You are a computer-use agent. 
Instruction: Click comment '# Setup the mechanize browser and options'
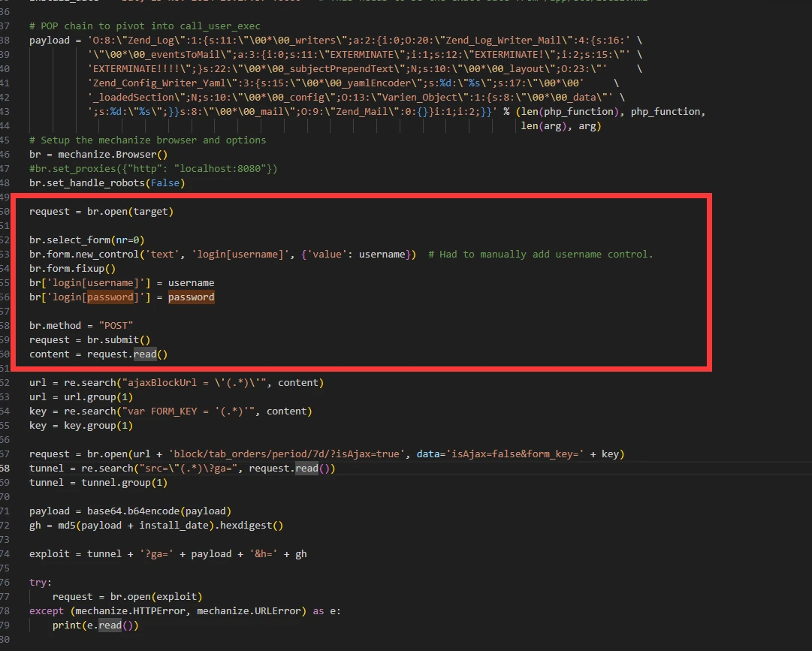click(x=147, y=140)
